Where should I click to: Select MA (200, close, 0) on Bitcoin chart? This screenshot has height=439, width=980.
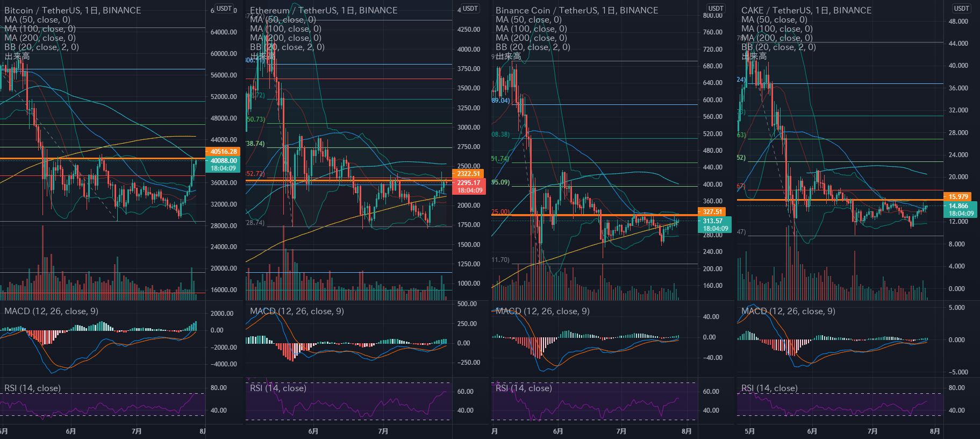(x=40, y=38)
